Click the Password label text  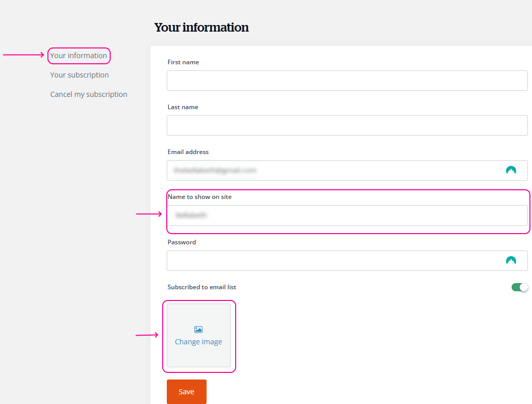[x=182, y=242]
